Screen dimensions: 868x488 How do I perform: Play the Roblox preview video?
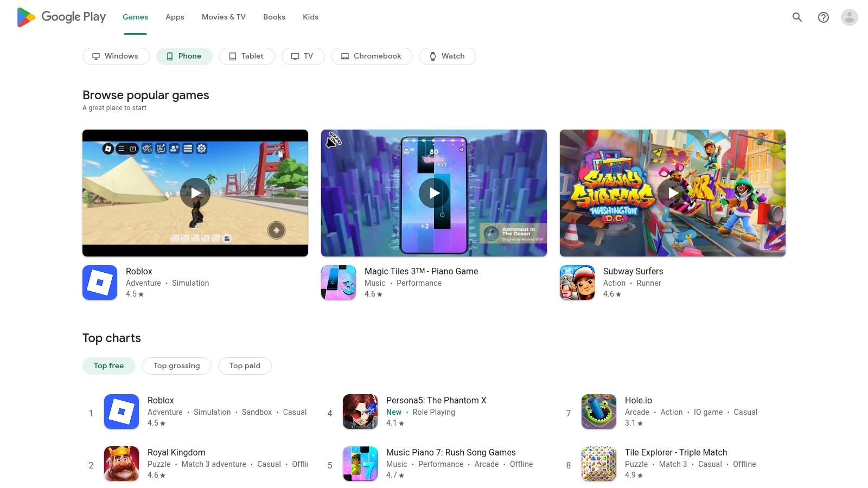(x=195, y=193)
